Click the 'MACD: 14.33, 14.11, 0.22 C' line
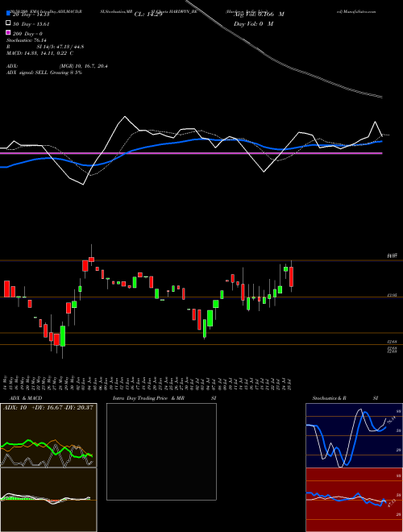Screen dimensions: 403x532 (x=40, y=53)
